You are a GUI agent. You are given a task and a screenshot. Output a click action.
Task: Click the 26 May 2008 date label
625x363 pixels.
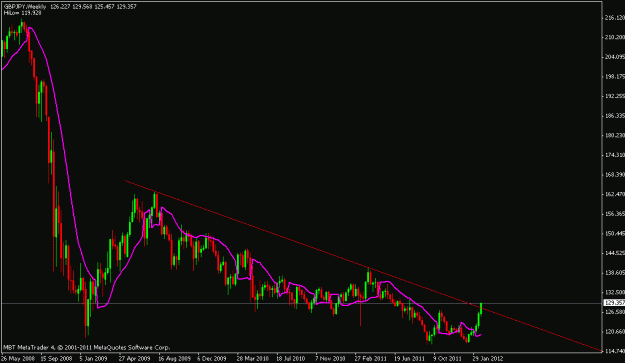pyautogui.click(x=18, y=358)
